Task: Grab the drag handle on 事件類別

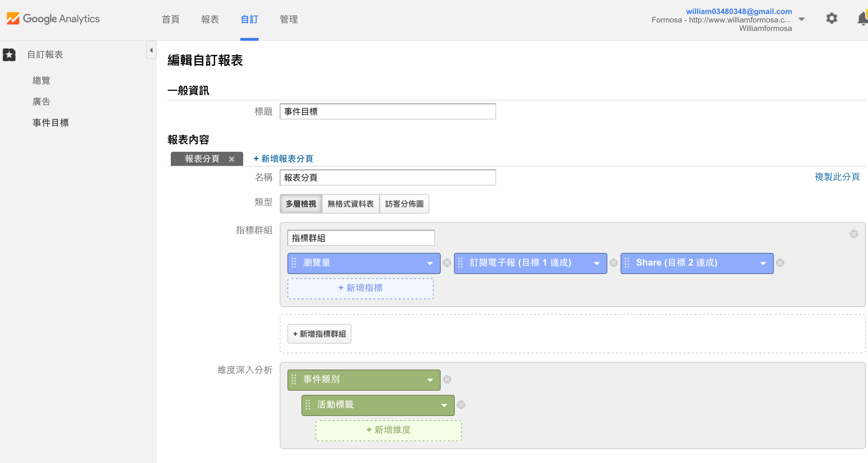Action: coord(294,379)
